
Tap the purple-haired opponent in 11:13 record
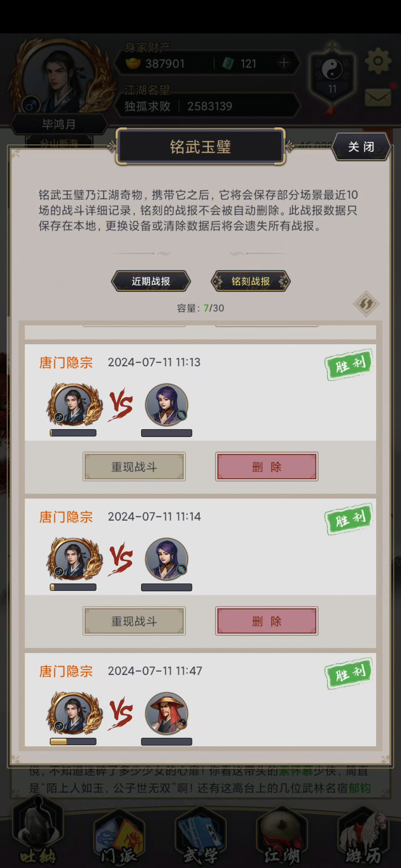click(167, 405)
